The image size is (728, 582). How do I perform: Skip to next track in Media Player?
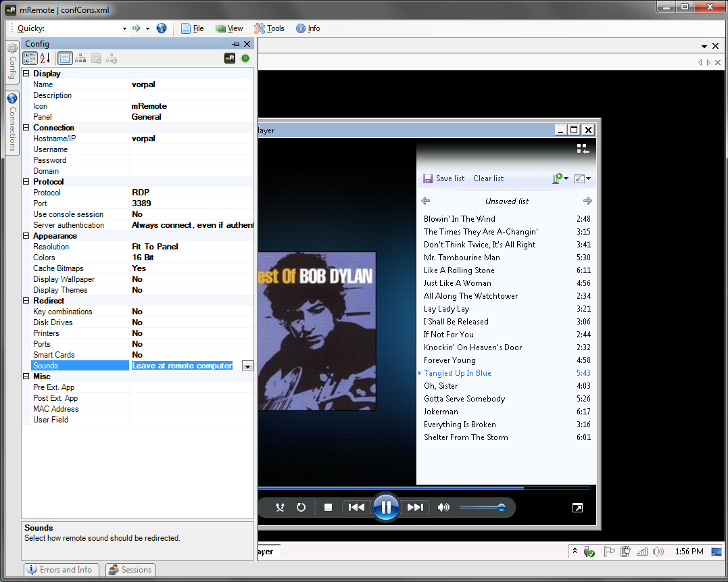(414, 506)
